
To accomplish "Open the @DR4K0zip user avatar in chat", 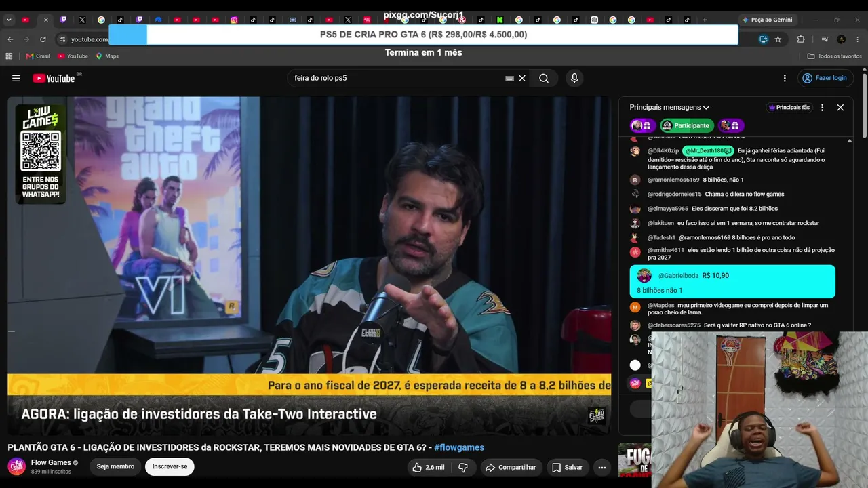I will (635, 151).
